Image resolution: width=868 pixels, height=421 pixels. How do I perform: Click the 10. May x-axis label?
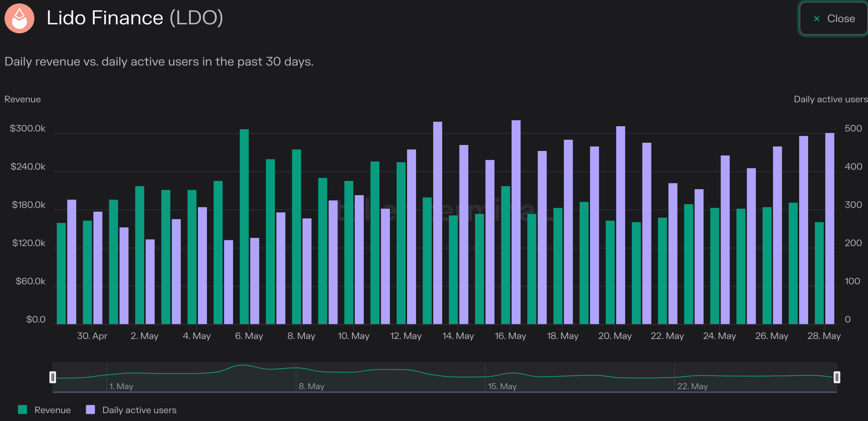(354, 336)
